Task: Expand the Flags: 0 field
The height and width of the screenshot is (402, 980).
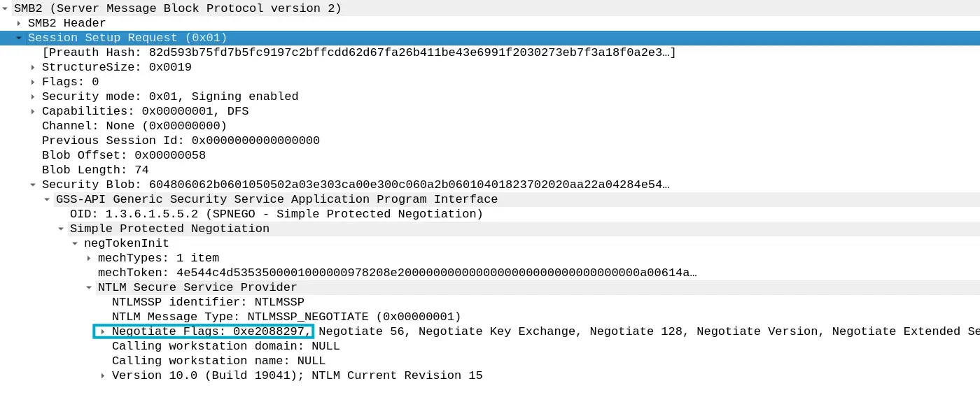Action: pos(33,82)
